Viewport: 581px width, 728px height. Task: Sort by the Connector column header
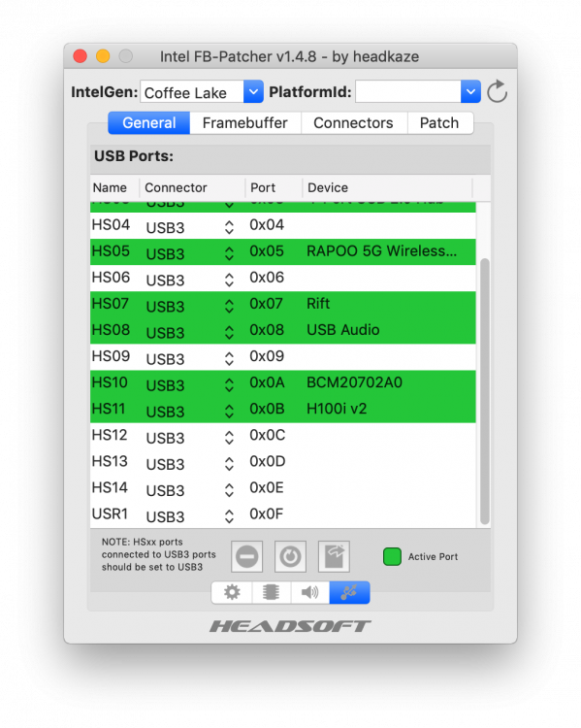coord(192,187)
